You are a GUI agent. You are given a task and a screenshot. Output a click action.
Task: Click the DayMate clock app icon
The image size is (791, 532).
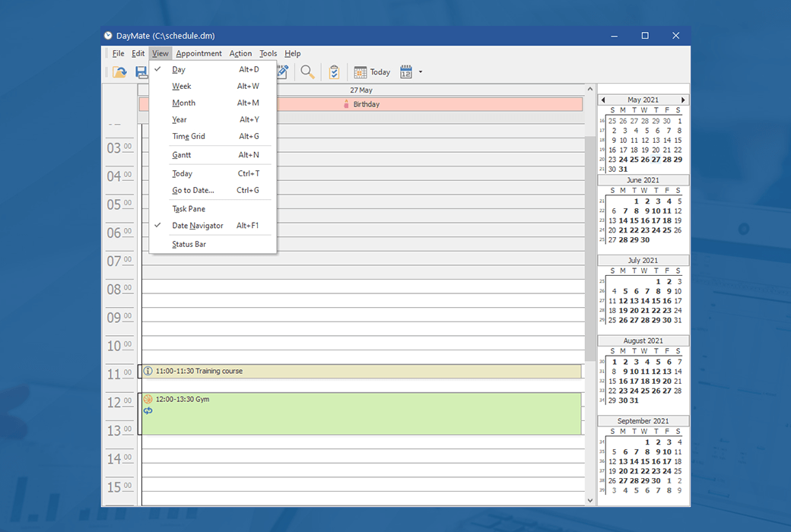[108, 35]
